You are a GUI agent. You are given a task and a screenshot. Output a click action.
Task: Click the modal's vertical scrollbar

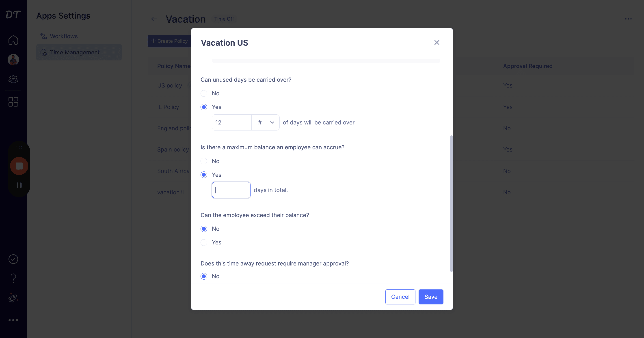tap(451, 203)
